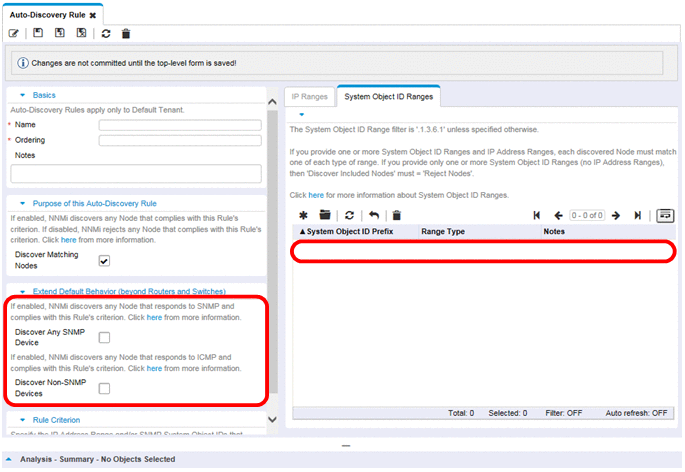
Task: Select the System Object ID Ranges tab
Action: tap(389, 97)
